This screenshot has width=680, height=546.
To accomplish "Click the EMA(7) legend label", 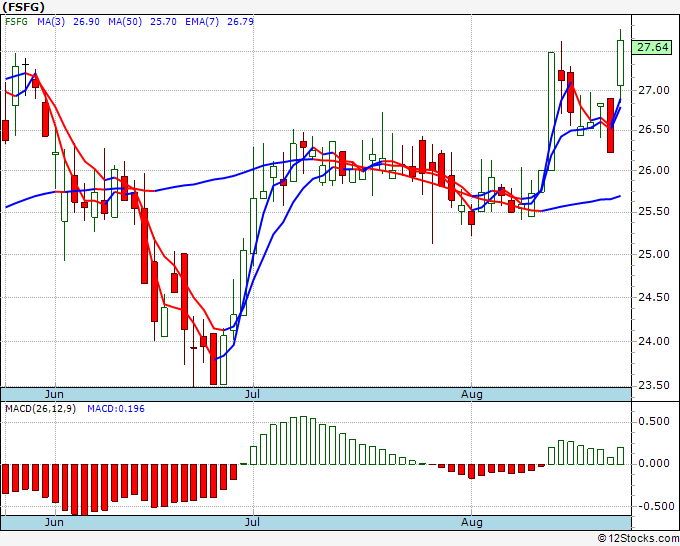I will [202, 22].
